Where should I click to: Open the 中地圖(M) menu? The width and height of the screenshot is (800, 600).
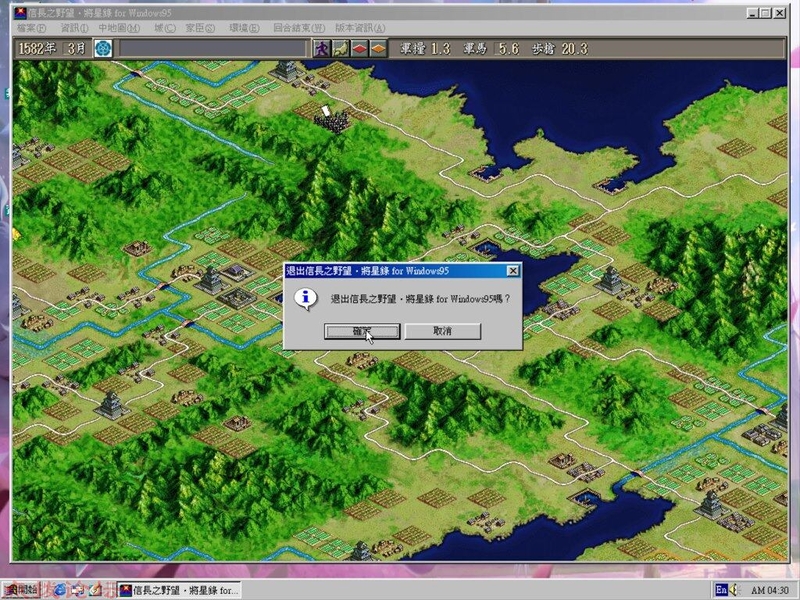click(x=119, y=28)
